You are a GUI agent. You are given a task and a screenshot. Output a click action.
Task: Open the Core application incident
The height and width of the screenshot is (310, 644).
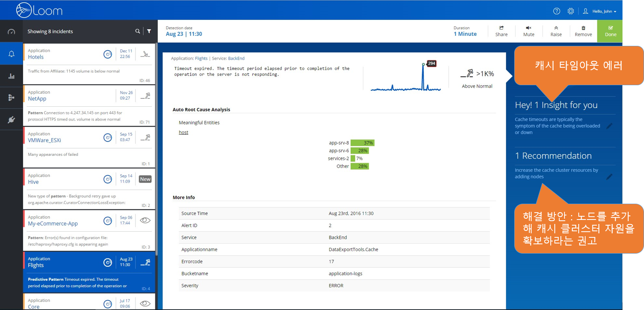point(89,302)
